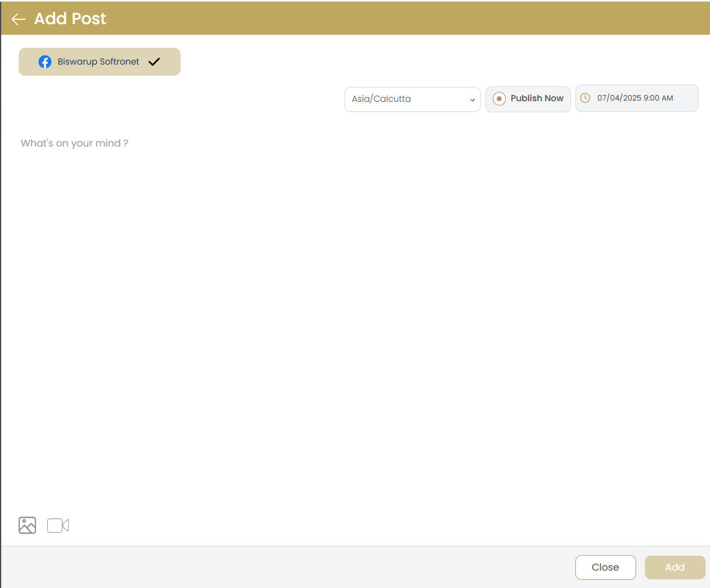Screen dimensions: 710x588
Task: Click the clock icon in the schedule field
Action: click(x=585, y=97)
